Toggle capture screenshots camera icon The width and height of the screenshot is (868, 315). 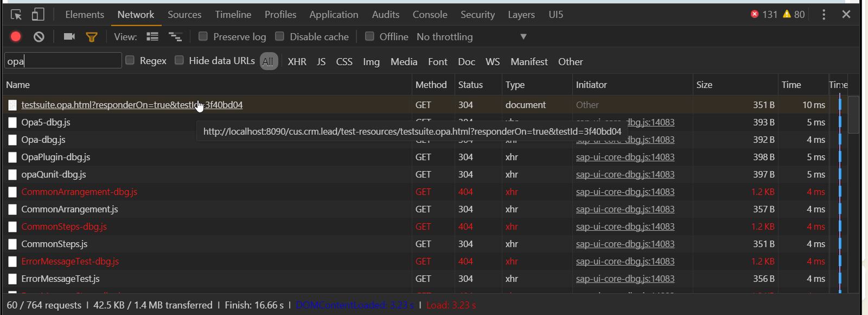point(69,36)
